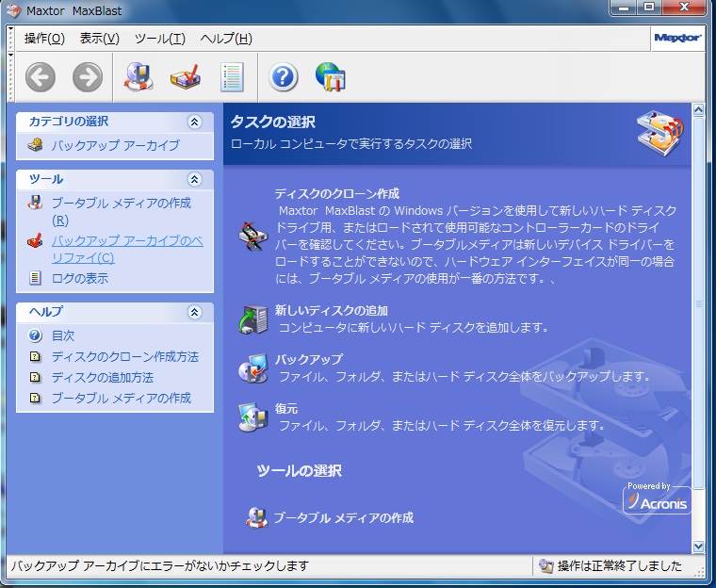Click the bootable media icon under ツールの選択
The image size is (716, 588).
(257, 518)
